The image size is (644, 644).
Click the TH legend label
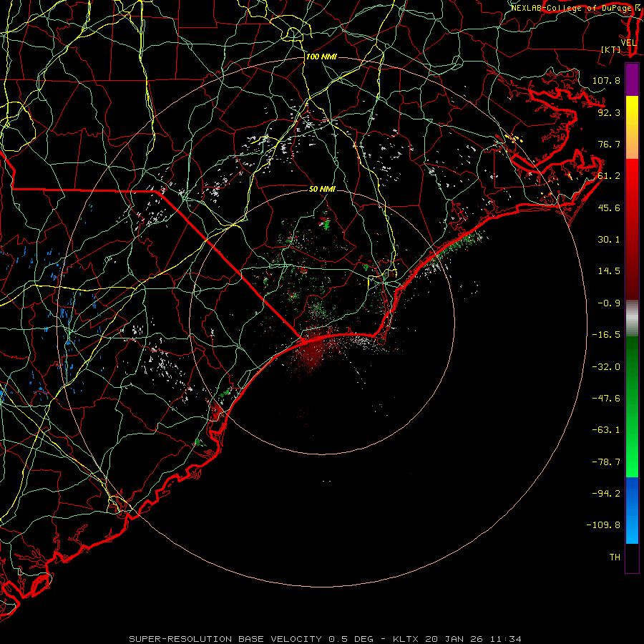(x=615, y=557)
